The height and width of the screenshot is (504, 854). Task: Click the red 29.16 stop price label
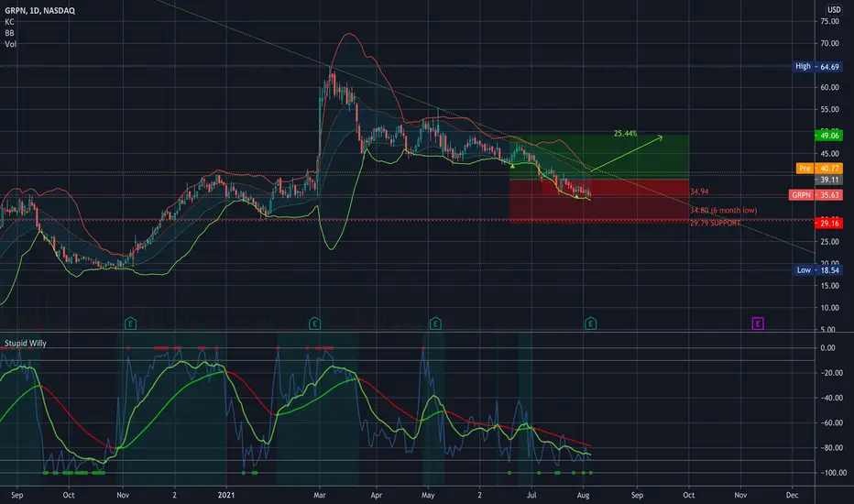pyautogui.click(x=829, y=223)
